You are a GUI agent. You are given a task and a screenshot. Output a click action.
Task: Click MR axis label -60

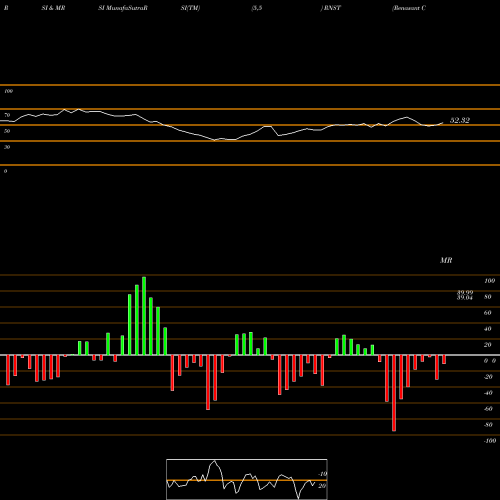tap(488, 409)
